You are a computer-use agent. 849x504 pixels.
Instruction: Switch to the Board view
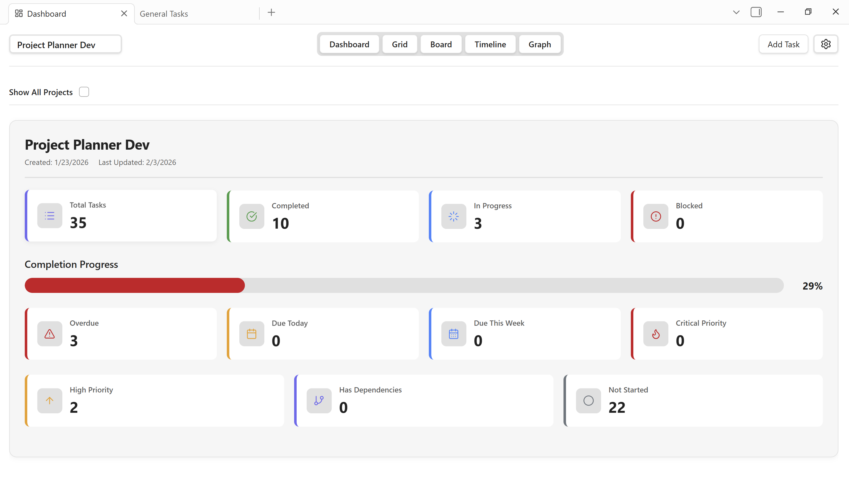coord(441,45)
